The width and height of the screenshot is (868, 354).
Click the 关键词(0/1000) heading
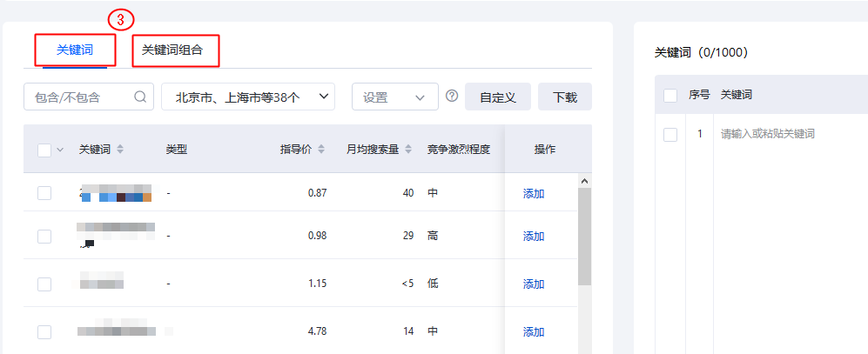click(x=702, y=52)
